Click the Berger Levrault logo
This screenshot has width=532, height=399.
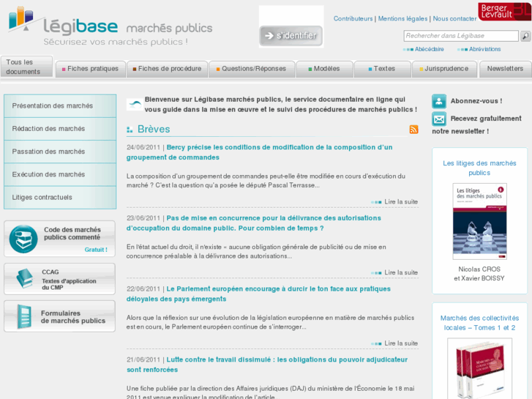click(505, 12)
